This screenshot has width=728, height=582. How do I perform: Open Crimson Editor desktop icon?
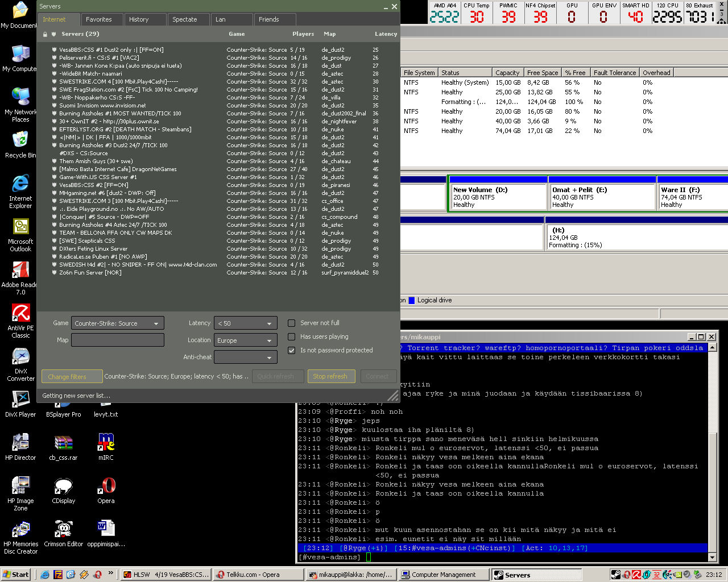click(63, 534)
